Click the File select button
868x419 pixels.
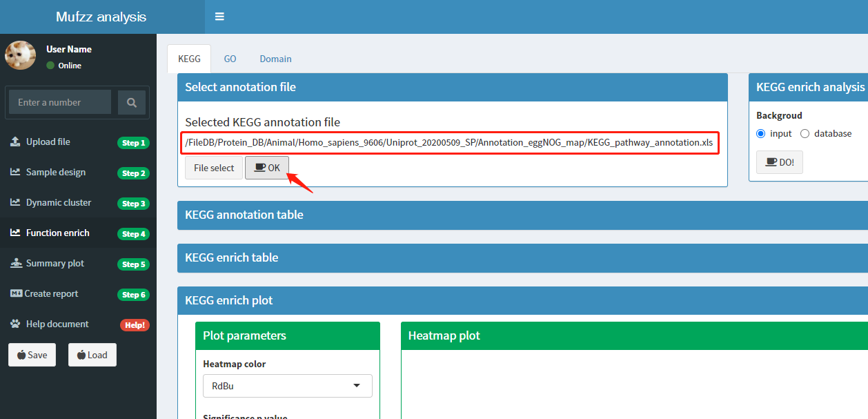tap(214, 168)
